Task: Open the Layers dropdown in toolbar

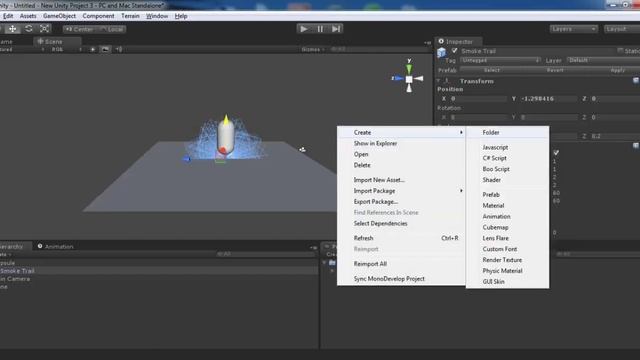Action: 573,29
